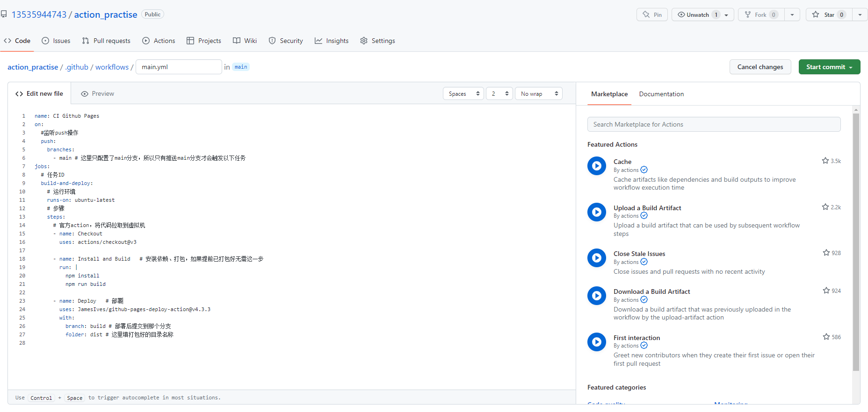
Task: Open owner 13535944743 profile link
Action: 39,14
